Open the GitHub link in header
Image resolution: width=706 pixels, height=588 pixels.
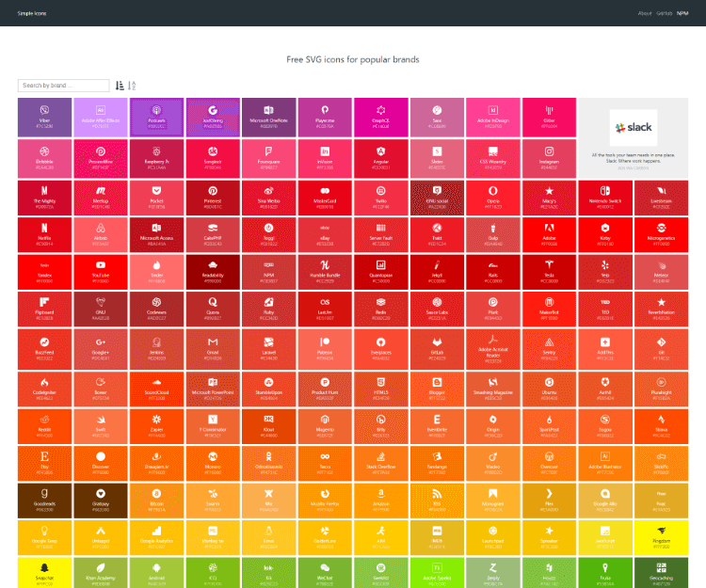(665, 13)
